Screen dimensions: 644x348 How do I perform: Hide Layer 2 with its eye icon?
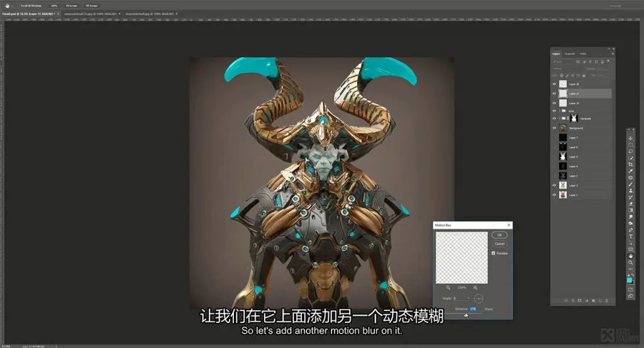554,185
